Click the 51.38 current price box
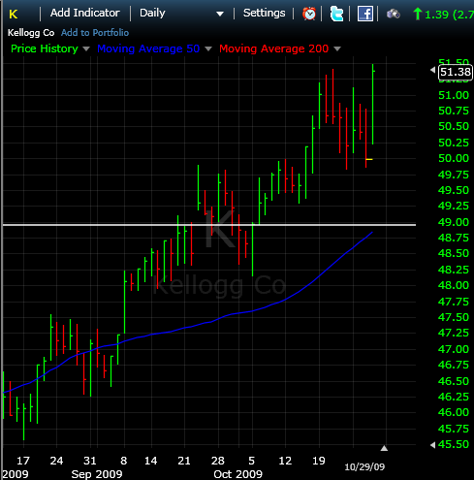Viewport: 474px width, 480px height. pos(455,72)
